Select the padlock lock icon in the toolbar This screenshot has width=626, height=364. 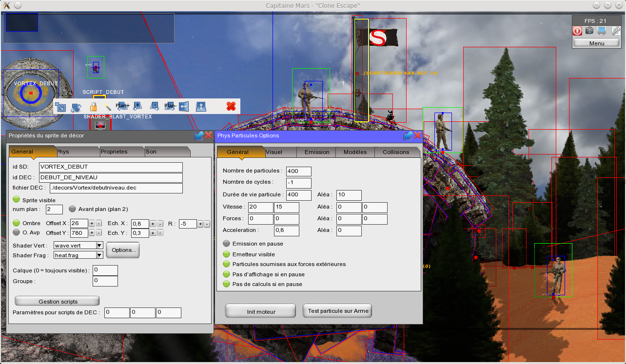tap(94, 106)
